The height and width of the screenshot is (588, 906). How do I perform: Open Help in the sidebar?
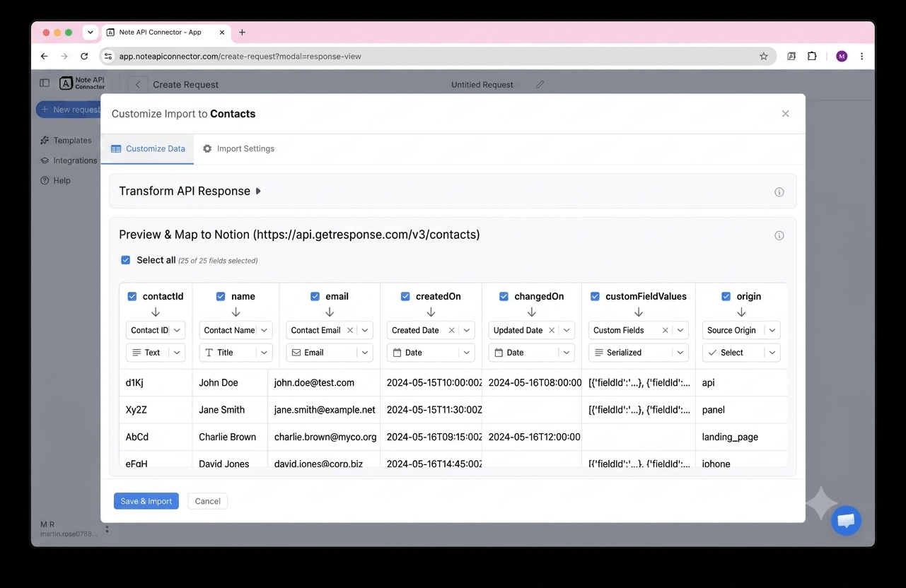(56, 180)
